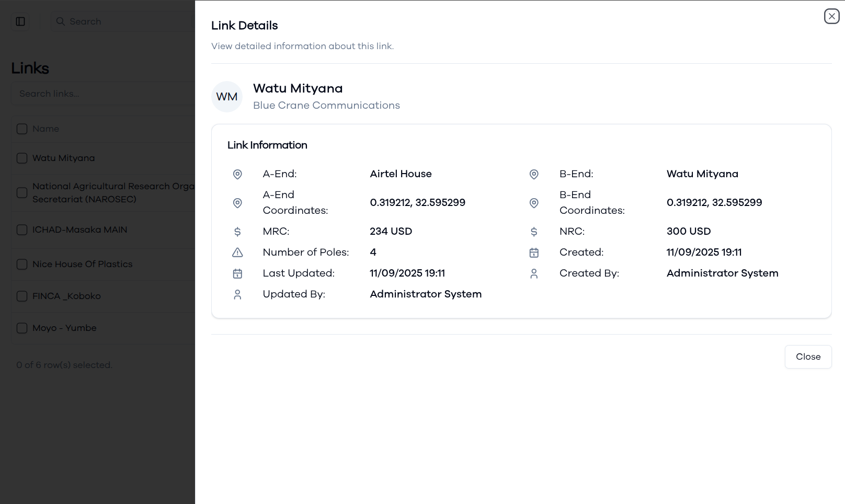845x504 pixels.
Task: Close the Link Details panel with X icon
Action: 831,16
